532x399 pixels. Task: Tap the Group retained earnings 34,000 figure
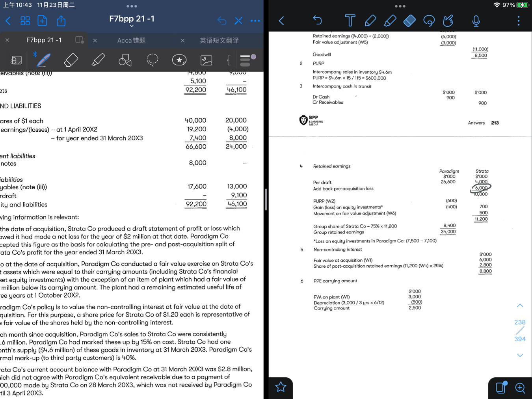[x=448, y=232]
